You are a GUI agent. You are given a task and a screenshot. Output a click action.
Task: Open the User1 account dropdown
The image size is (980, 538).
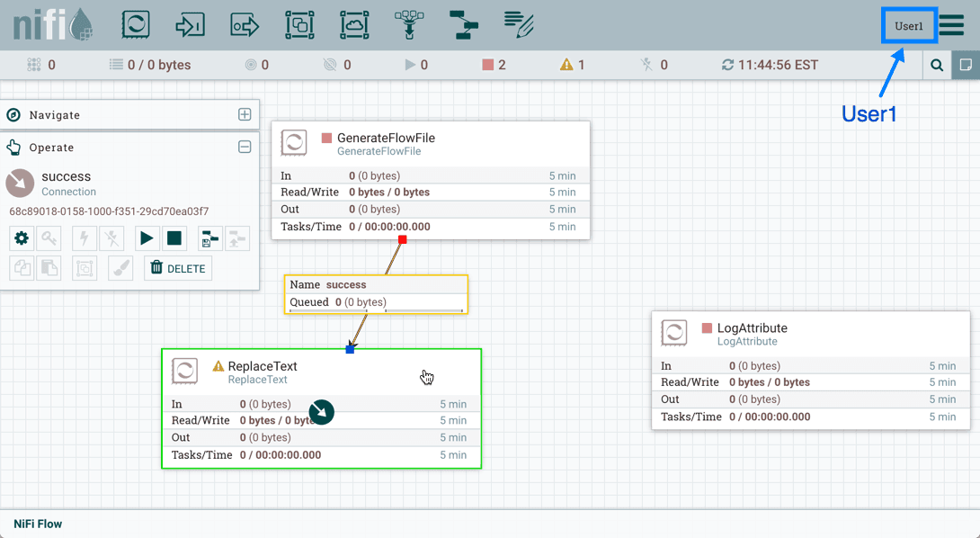909,24
